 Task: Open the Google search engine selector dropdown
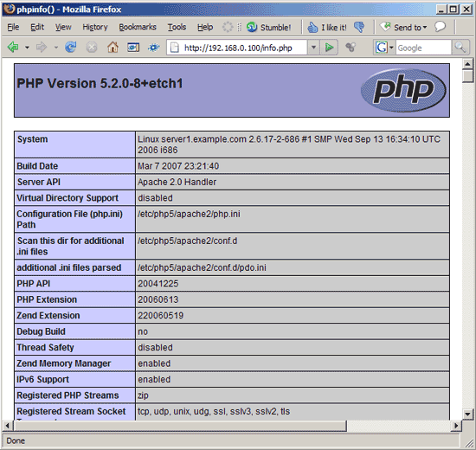pyautogui.click(x=391, y=48)
